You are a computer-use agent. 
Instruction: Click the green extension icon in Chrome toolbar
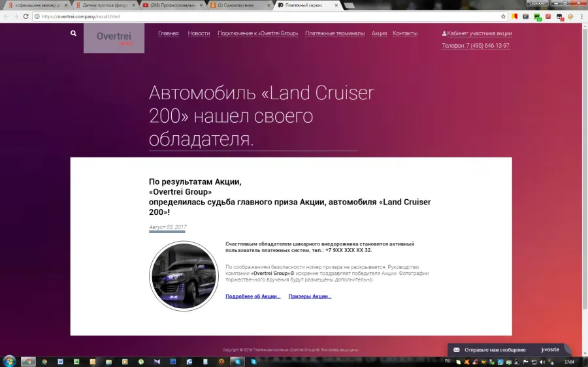538,17
